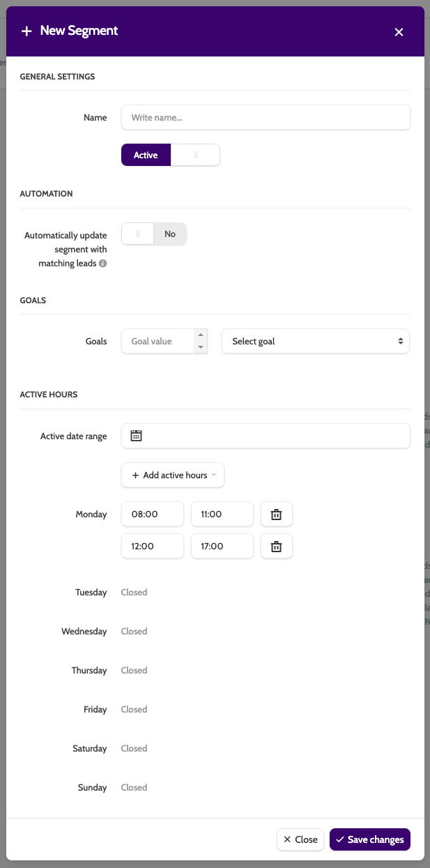The width and height of the screenshot is (430, 868).
Task: Click the X icon in the dialog header
Action: click(x=399, y=32)
